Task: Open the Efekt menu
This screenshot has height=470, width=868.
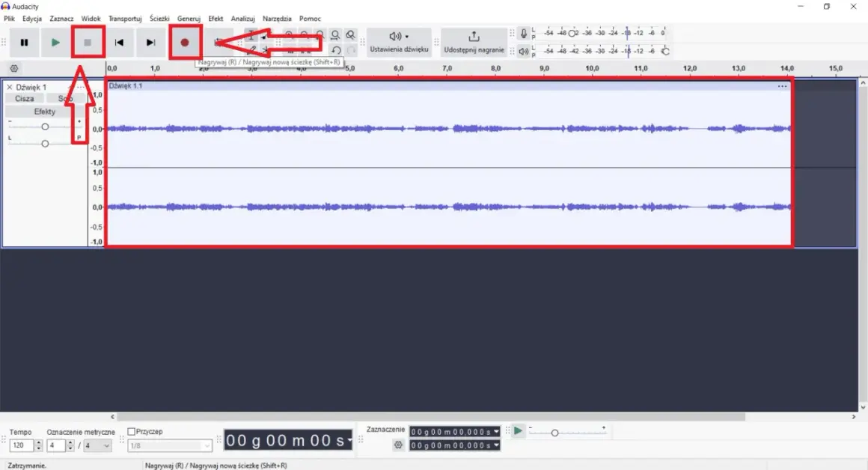Action: tap(216, 19)
